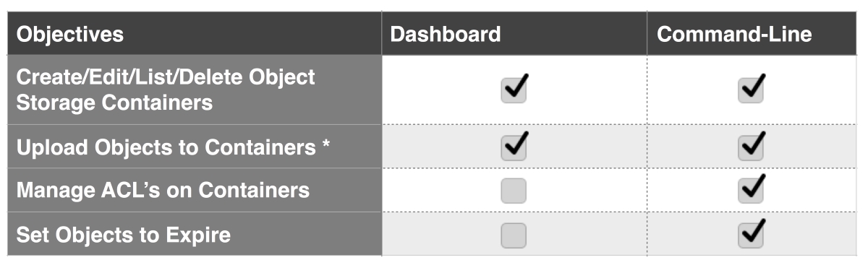Screen dimensions: 868x278
Task: Uncheck Command-Line box for Manage ACL's
Action: click(x=751, y=191)
